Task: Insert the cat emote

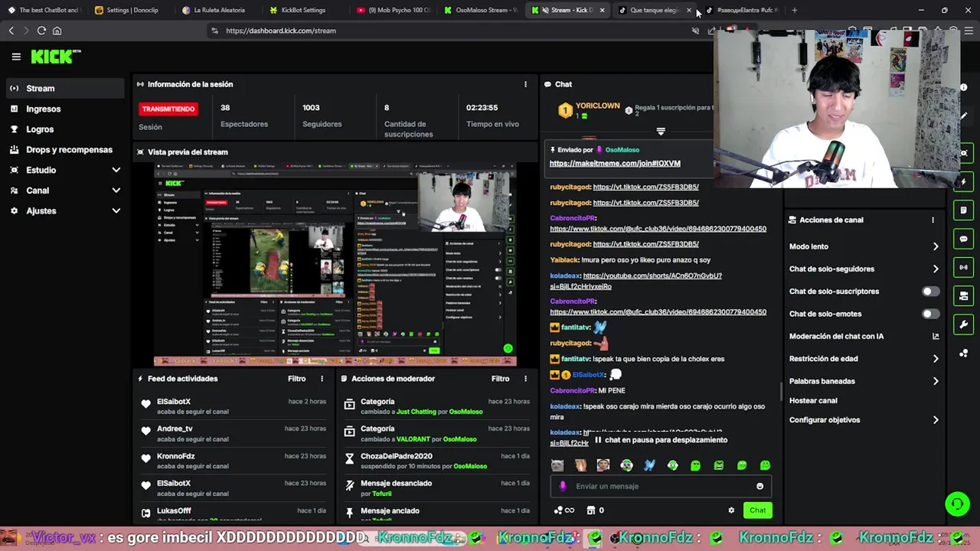Action: coord(557,465)
